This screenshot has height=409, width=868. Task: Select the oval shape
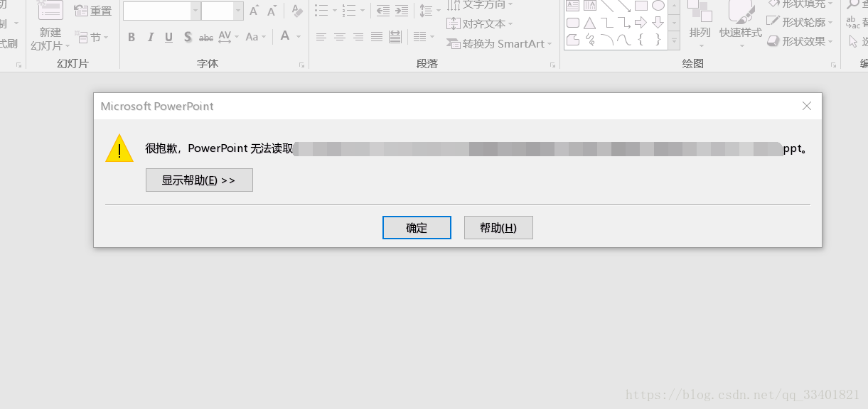658,6
